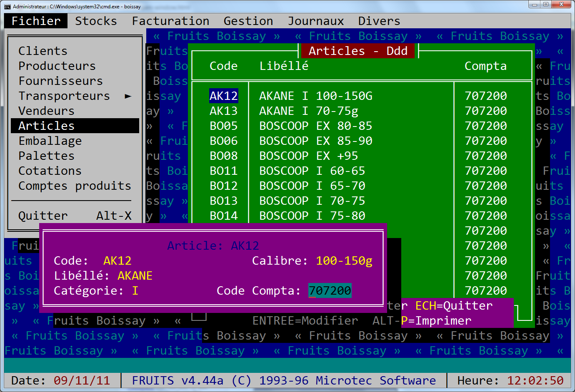Click FRUITS v4.44a copyright text
The image size is (575, 392).
coord(284,380)
